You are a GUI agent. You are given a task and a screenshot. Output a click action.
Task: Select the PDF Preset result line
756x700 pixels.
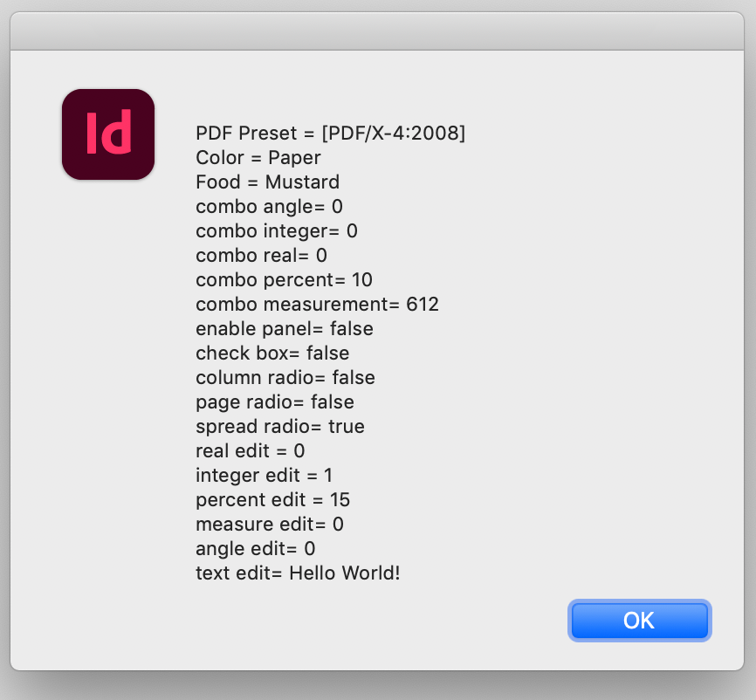point(330,133)
